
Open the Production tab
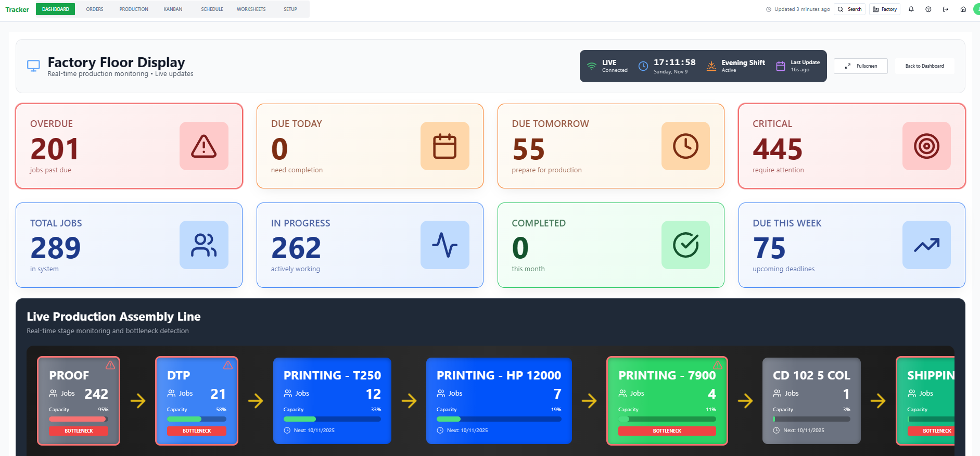pyautogui.click(x=134, y=9)
